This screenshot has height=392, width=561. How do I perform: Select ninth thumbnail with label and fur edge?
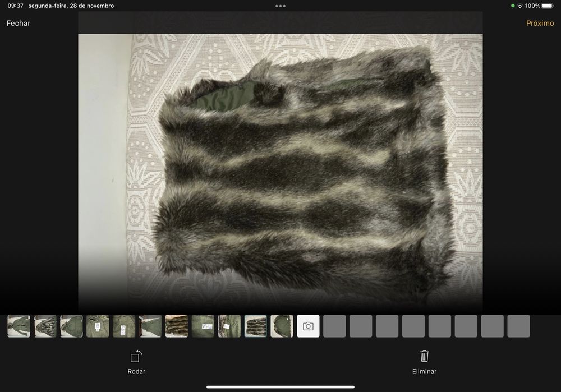pyautogui.click(x=229, y=326)
